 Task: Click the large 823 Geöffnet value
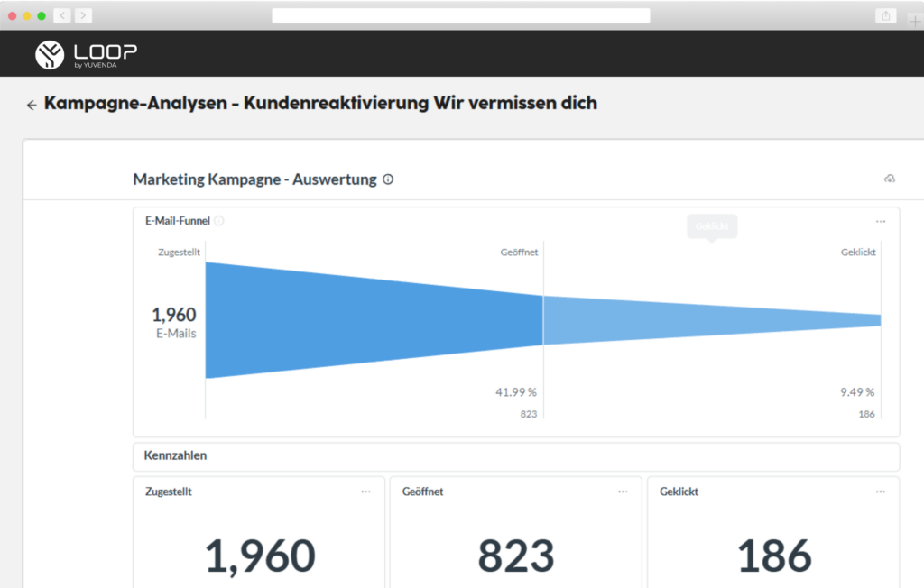516,556
